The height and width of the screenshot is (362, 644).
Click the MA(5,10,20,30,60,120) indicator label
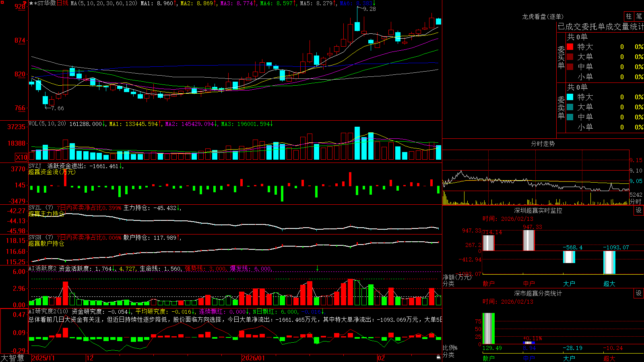(x=104, y=3)
